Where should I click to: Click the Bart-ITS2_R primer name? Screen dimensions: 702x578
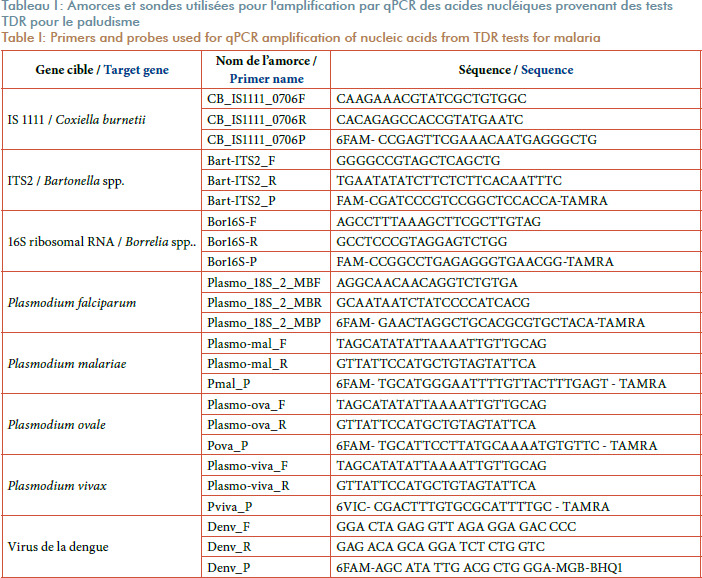[242, 180]
